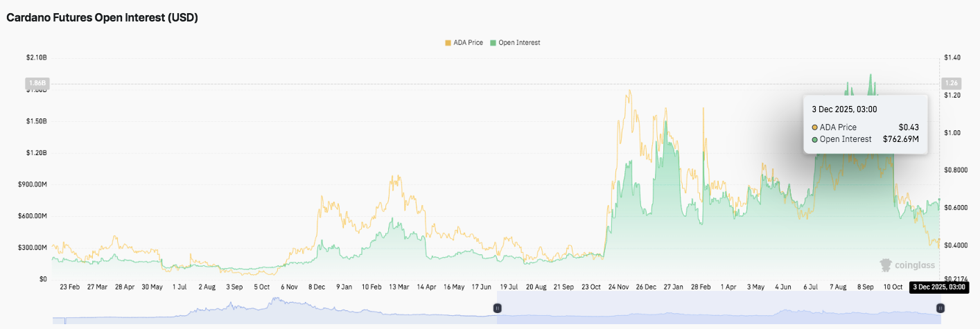Viewport: 980px width, 329px height.
Task: Click the green Open Interest tooltip dot
Action: [815, 139]
